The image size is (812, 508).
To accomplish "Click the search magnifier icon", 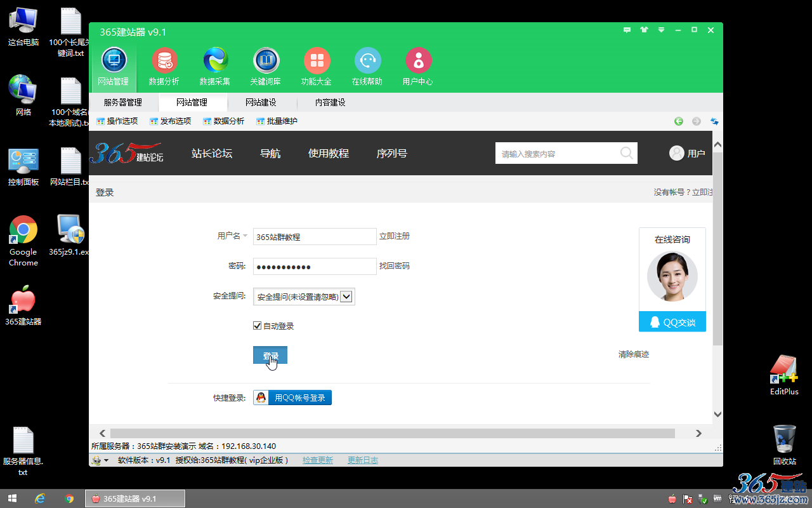I will pos(626,153).
